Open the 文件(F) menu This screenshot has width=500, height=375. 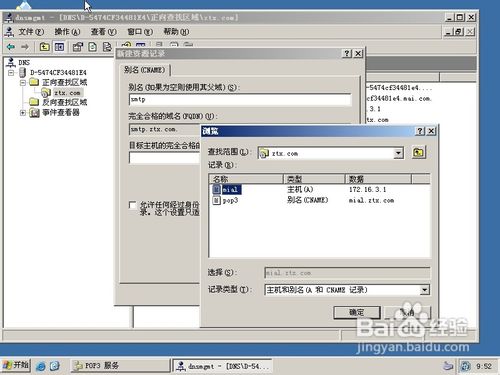point(31,32)
